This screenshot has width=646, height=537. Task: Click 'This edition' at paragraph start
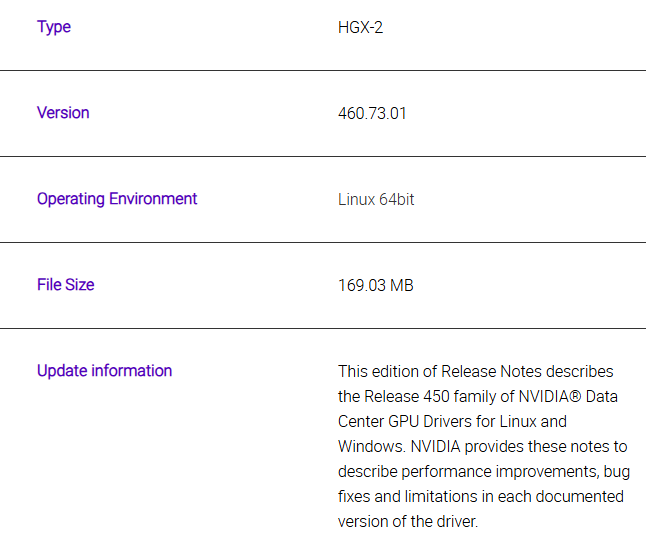380,371
